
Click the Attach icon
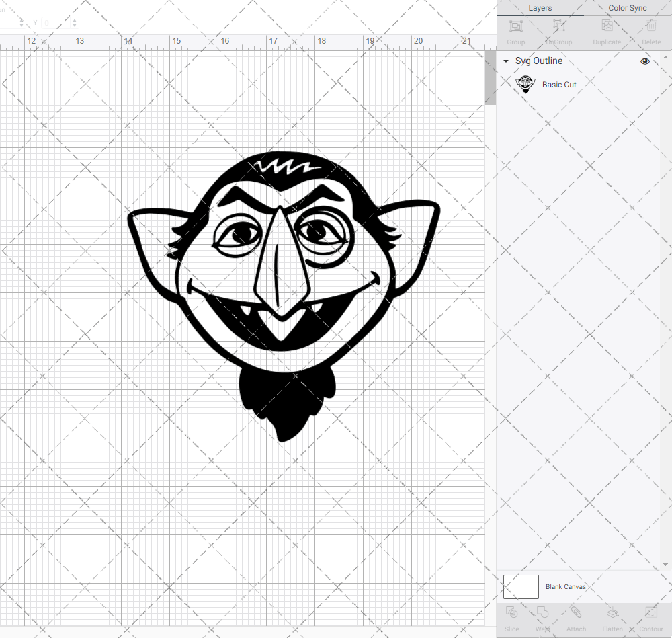point(576,619)
